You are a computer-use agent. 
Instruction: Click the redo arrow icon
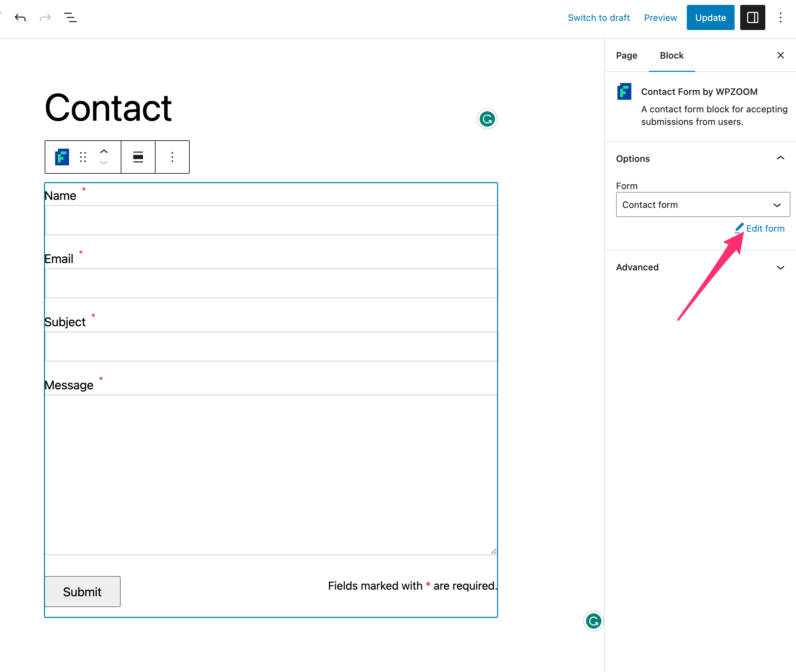[x=45, y=17]
